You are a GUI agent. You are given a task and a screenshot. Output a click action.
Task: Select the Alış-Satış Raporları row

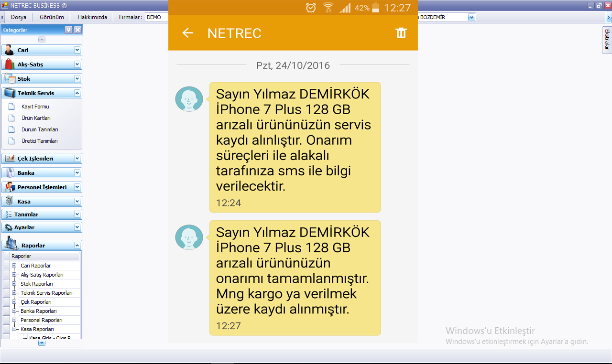[42, 275]
